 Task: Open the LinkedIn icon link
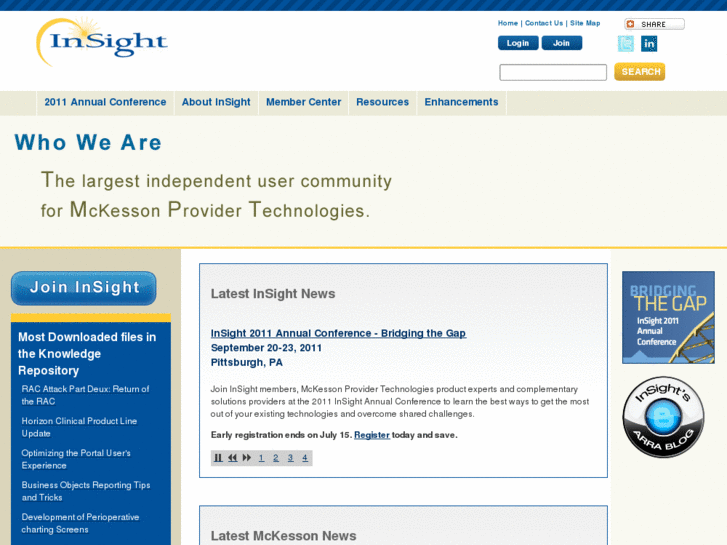click(x=649, y=44)
